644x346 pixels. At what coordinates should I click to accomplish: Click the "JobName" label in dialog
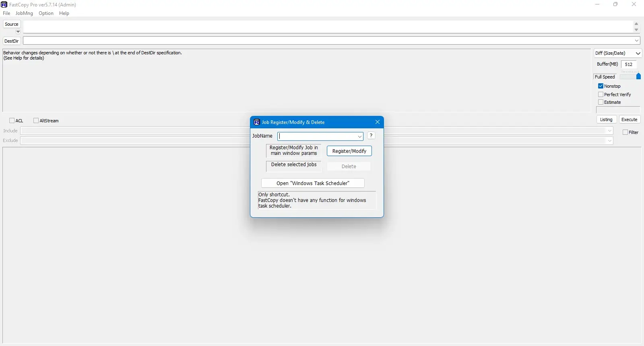pos(262,136)
